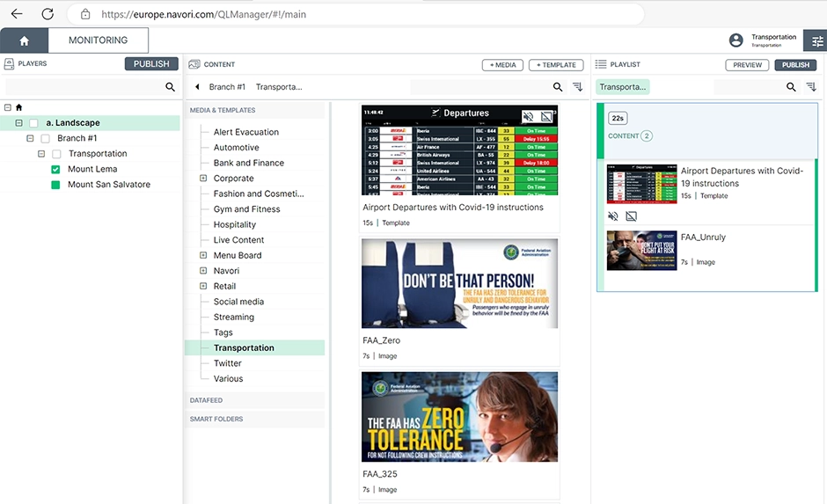This screenshot has width=827, height=504.
Task: Check the a. Landscape checkbox
Action: click(33, 123)
